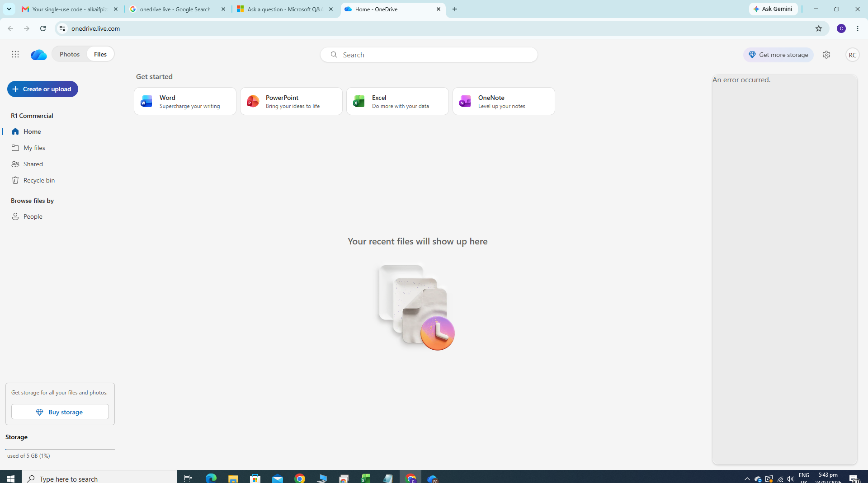868x483 pixels.
Task: Click the OneDrive search field
Action: (429, 55)
